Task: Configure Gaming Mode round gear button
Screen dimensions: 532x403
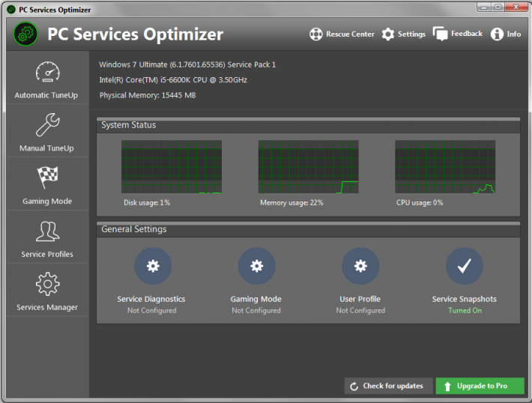Action: click(x=256, y=266)
